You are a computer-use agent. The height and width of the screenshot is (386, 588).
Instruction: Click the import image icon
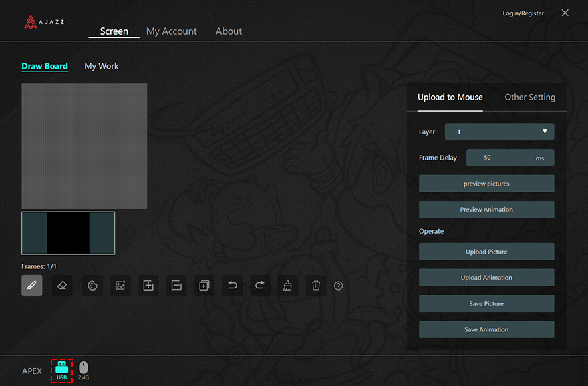120,286
